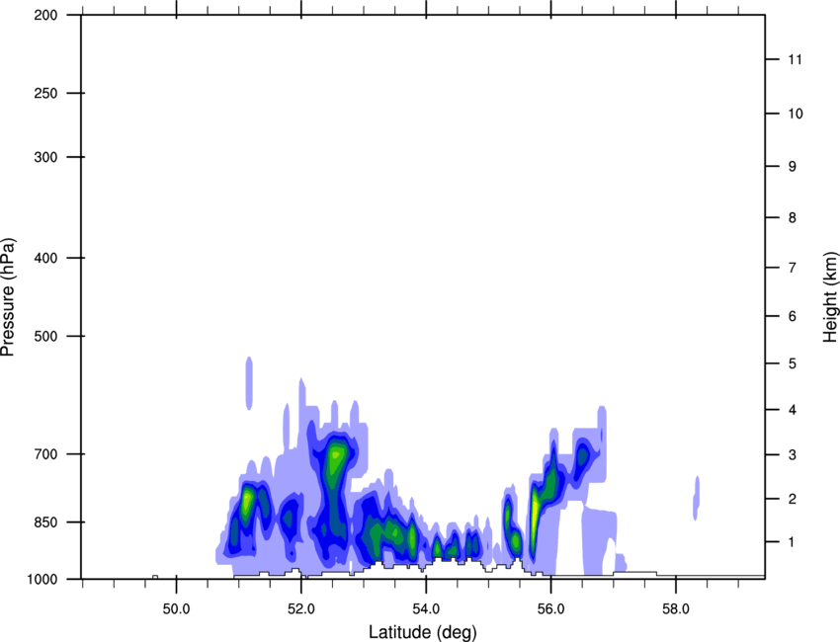Click the isolated light-blue patch near latitude 58.3
Image resolution: width=840 pixels, height=642 pixels.
[x=697, y=498]
